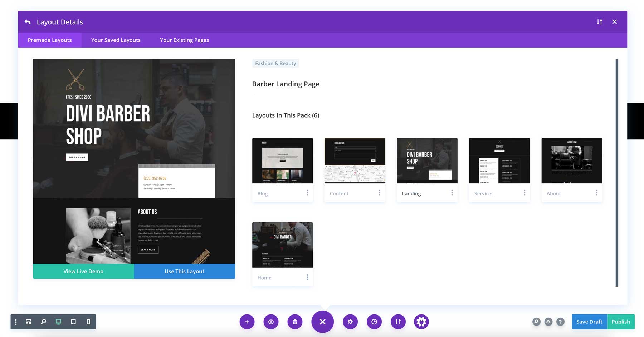This screenshot has height=337, width=644.
Task: Save the page to library with down-arrow icon
Action: click(x=271, y=322)
